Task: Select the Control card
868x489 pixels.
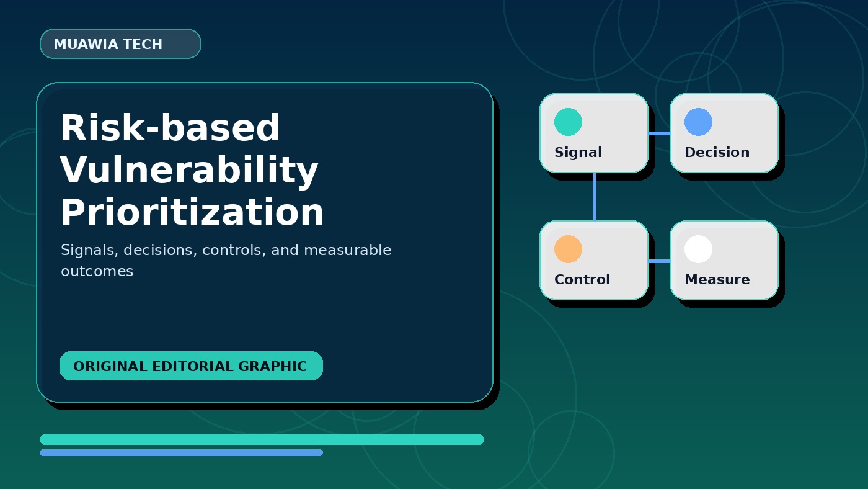Action: [x=594, y=260]
